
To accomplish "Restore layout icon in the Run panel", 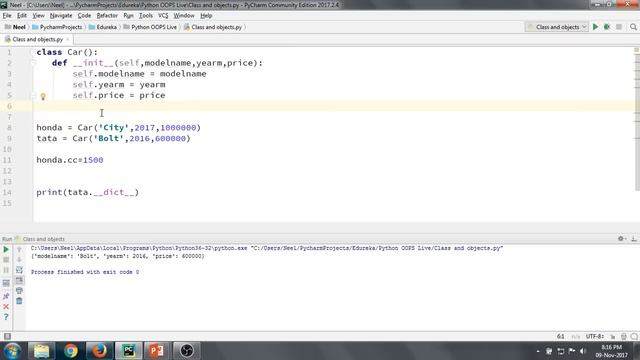I will click(x=6, y=283).
